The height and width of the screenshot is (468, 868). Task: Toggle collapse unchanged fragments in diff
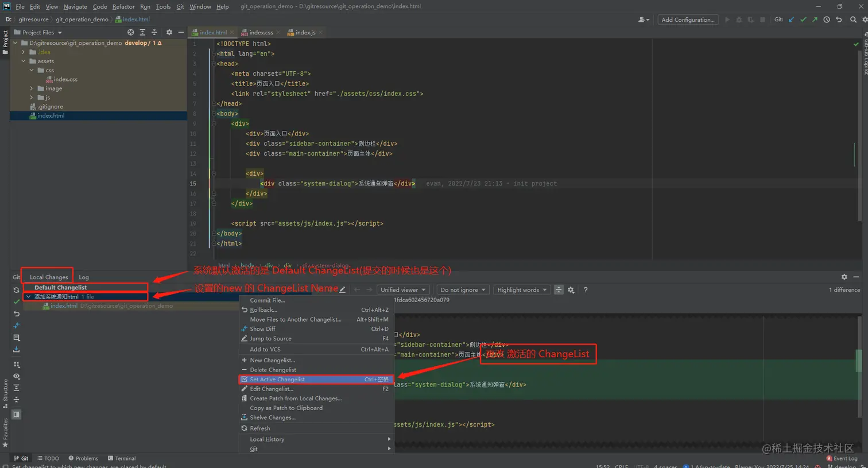pyautogui.click(x=559, y=290)
